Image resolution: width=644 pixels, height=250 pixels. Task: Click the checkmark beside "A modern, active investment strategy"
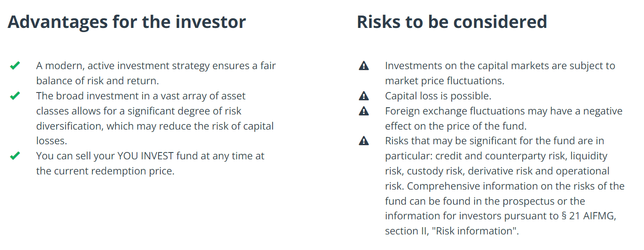pos(15,66)
